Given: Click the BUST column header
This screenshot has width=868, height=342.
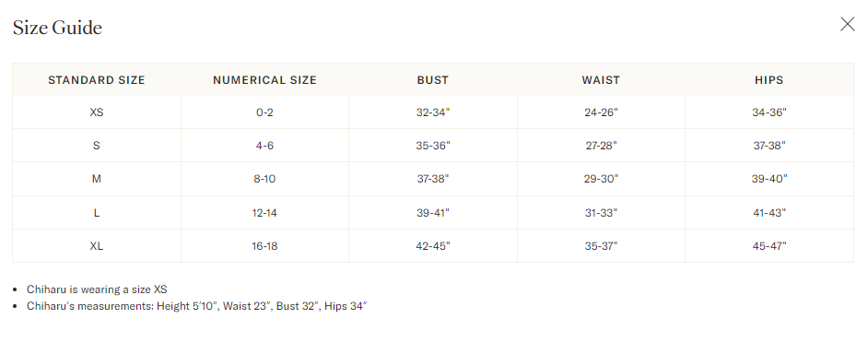Looking at the screenshot, I should click(x=433, y=80).
